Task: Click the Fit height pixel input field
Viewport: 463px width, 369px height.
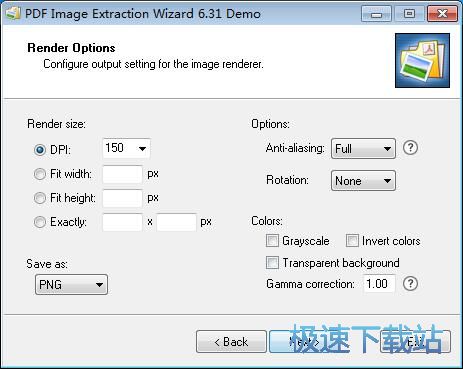Action: click(x=122, y=198)
